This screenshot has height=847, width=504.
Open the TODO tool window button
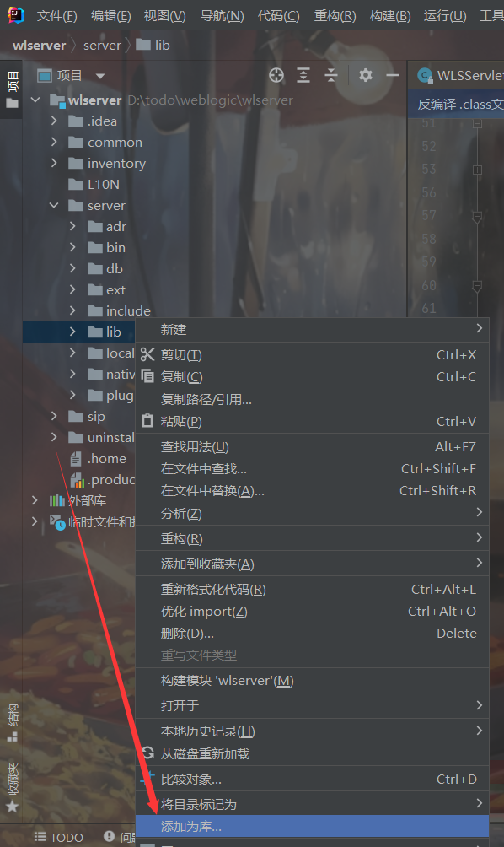click(x=59, y=837)
